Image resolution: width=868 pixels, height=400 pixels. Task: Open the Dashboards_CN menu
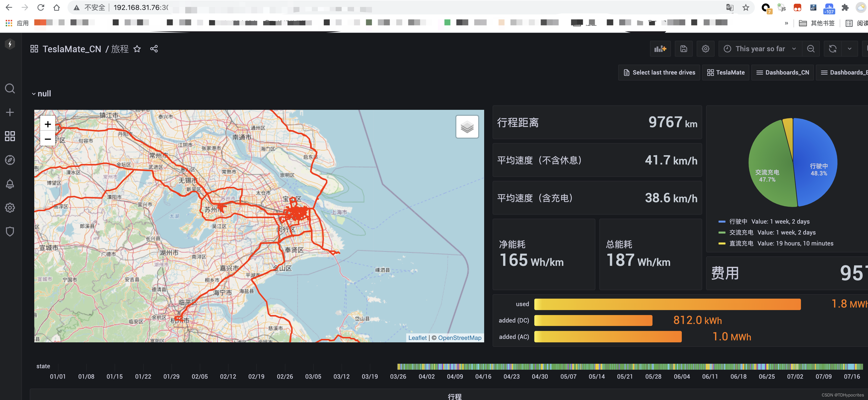coord(782,73)
